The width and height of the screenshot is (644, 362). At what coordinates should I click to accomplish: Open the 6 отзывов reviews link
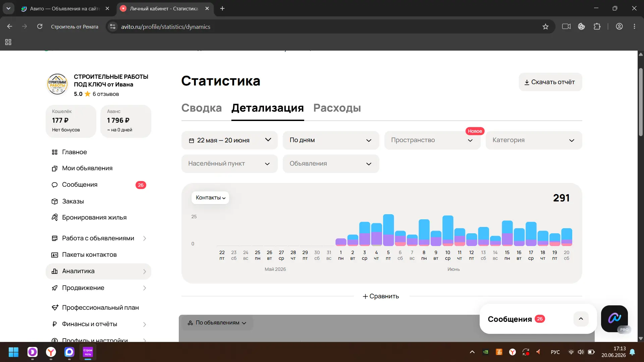click(x=106, y=94)
